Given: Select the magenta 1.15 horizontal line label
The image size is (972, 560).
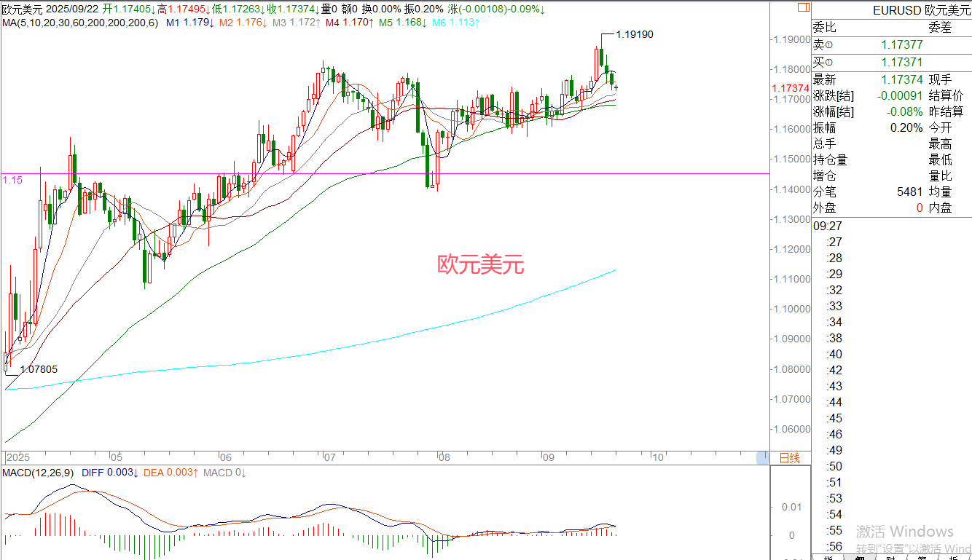Looking at the screenshot, I should click(x=12, y=179).
